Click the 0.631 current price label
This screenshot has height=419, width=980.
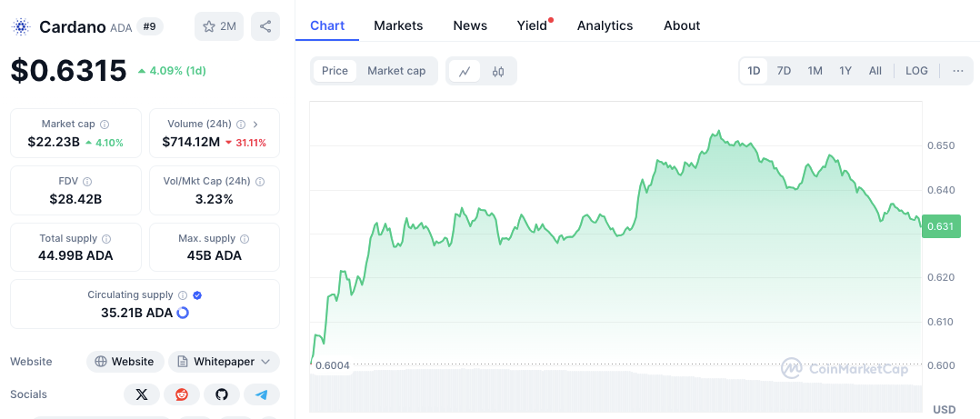(941, 226)
